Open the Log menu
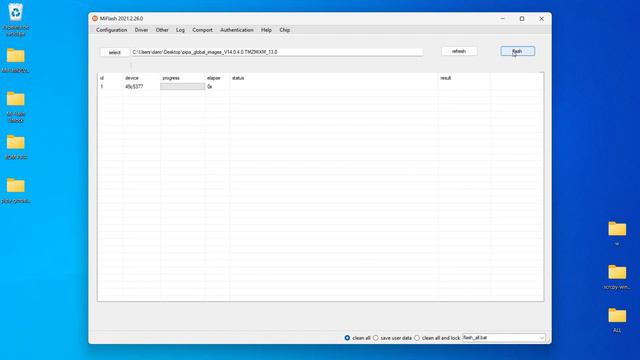Viewport: 640px width, 360px height. (180, 30)
